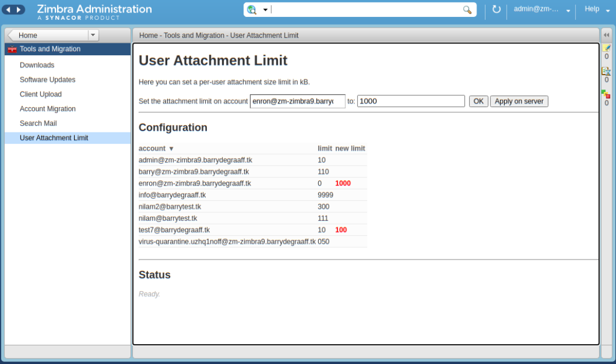Collapse the right sidebar with the double-arrow toggle
This screenshot has width=616, height=364.
[606, 34]
